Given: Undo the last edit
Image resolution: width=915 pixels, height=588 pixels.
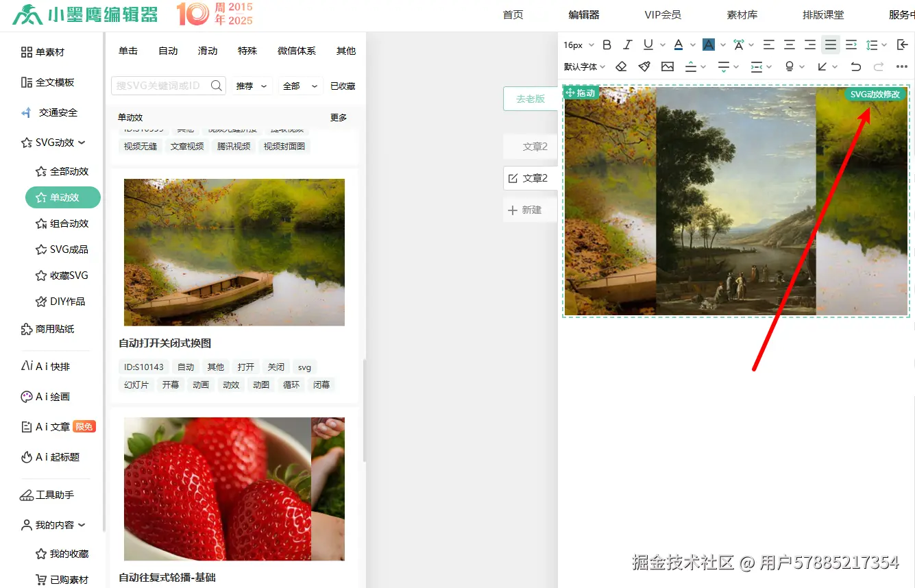Looking at the screenshot, I should click(855, 66).
